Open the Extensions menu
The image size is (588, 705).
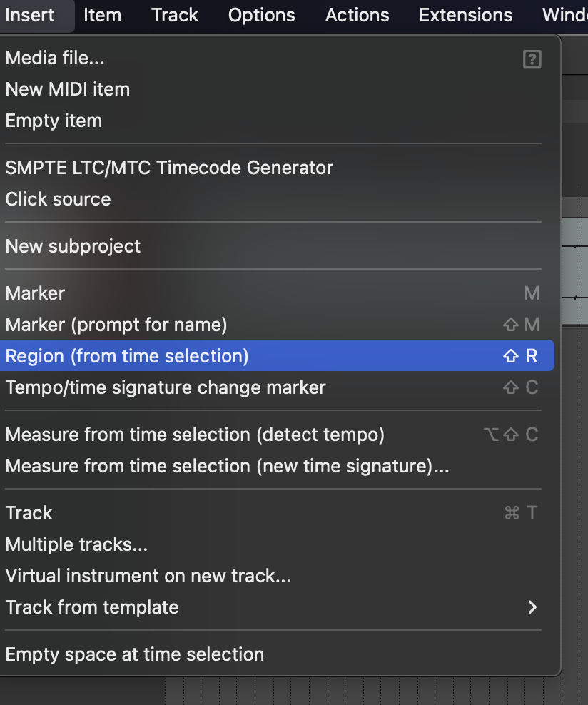[465, 15]
